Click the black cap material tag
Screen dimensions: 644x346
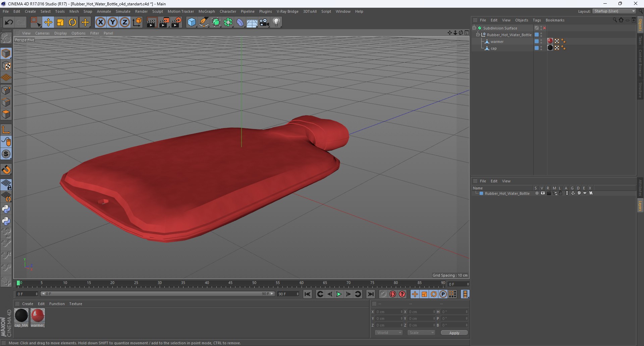click(x=550, y=48)
